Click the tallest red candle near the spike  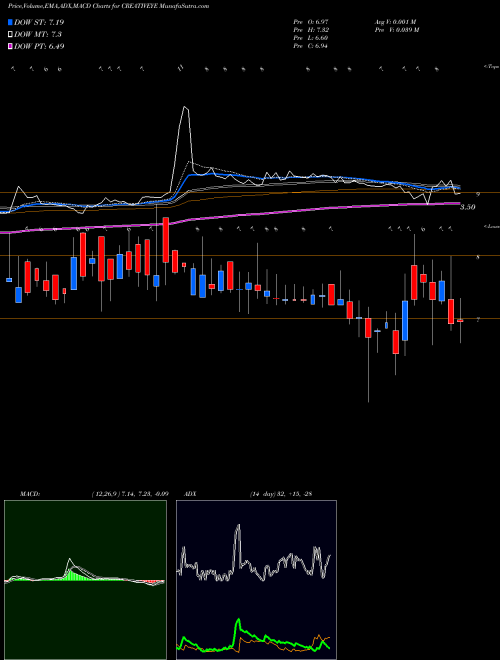[x=166, y=240]
